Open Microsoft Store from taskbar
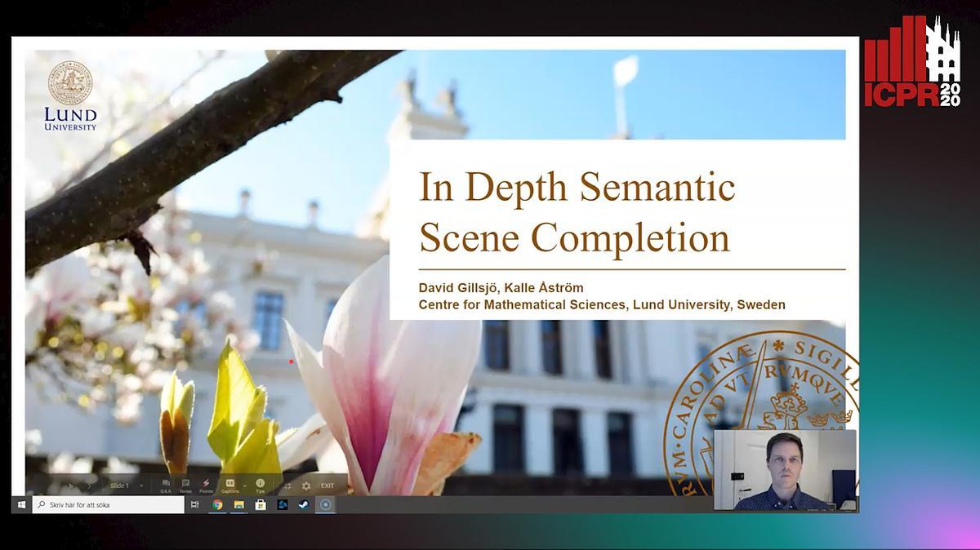The width and height of the screenshot is (980, 550). (x=261, y=505)
